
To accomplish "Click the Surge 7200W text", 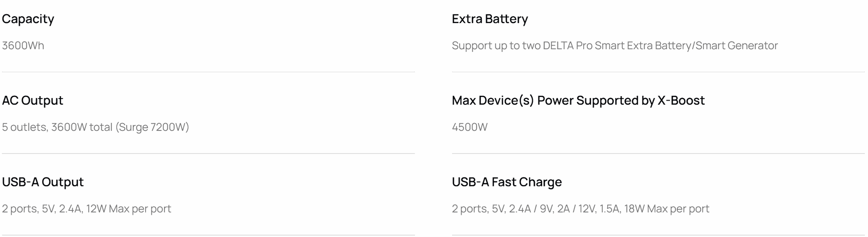I will (152, 127).
